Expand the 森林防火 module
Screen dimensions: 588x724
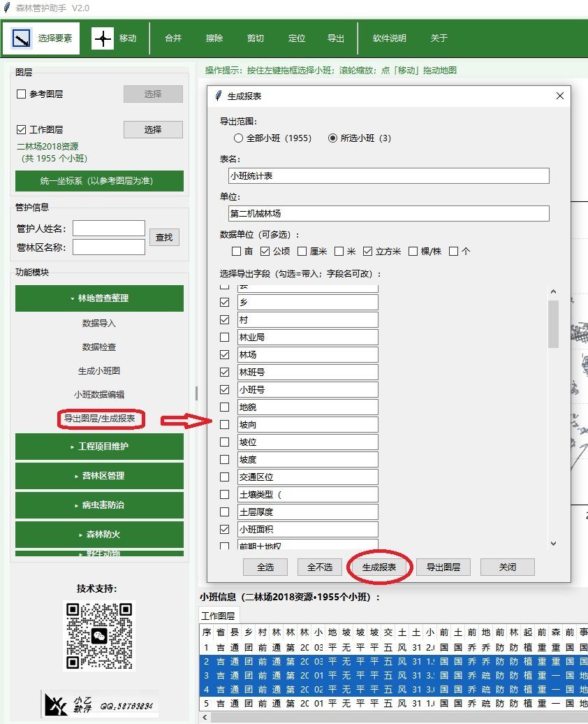99,534
